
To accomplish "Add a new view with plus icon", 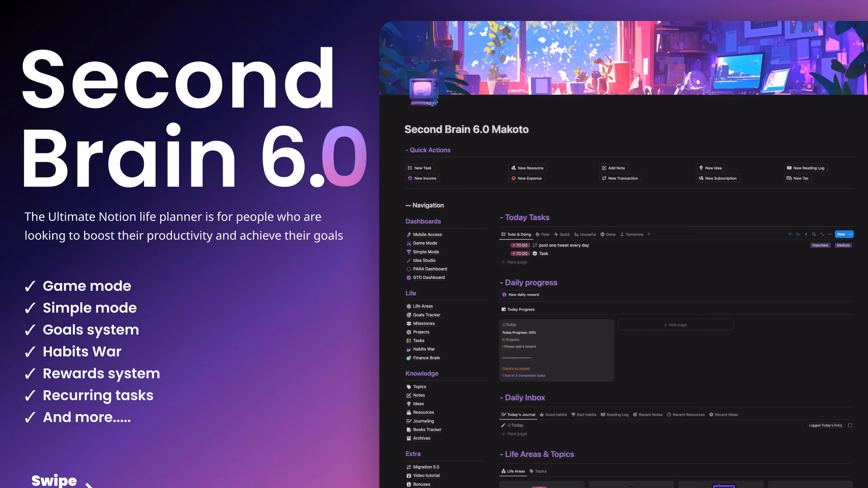I will tap(649, 234).
